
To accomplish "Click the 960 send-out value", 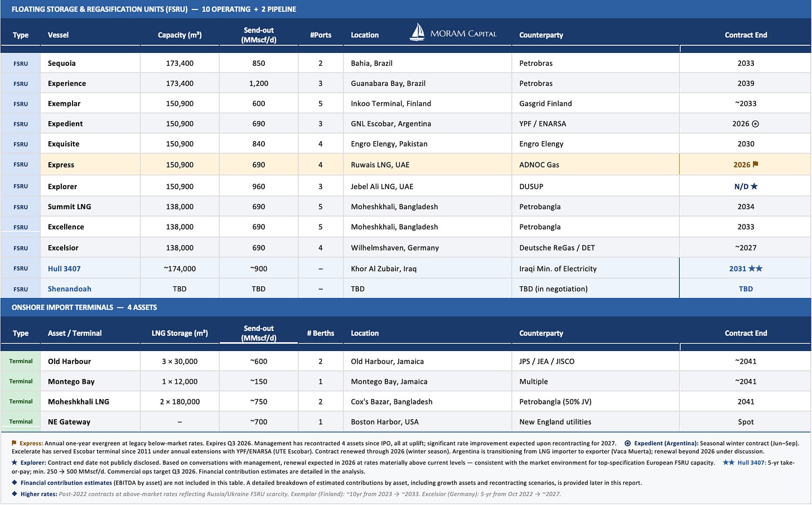I will [x=259, y=186].
